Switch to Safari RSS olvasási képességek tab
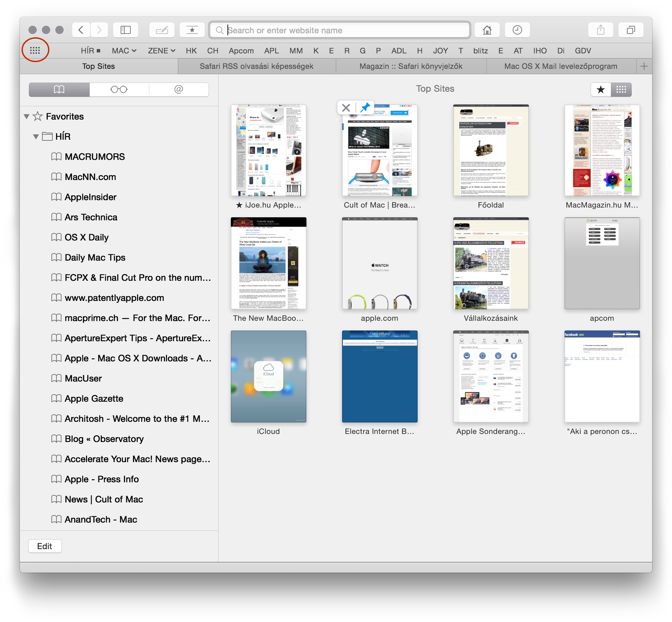This screenshot has width=672, height=622. click(257, 66)
